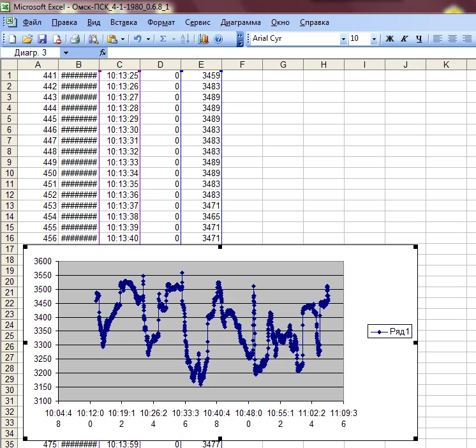Click the AutoSum sigma icon
Screen dimensions: 476x448
[163, 39]
